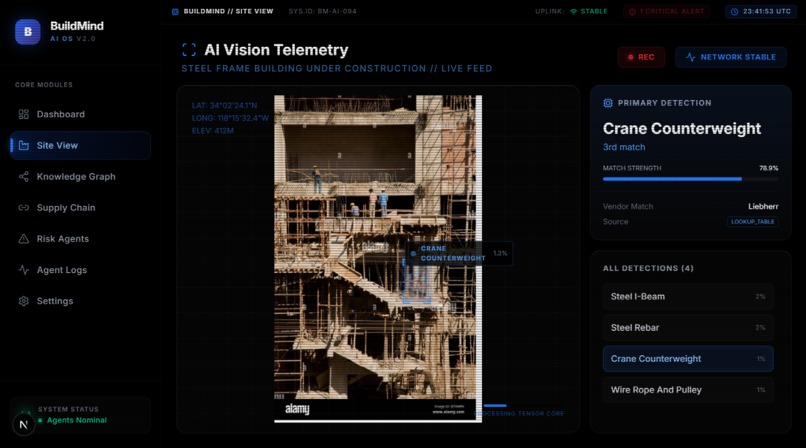Click the circular N badge at bottom left
This screenshot has height=448, width=806.
point(23,424)
